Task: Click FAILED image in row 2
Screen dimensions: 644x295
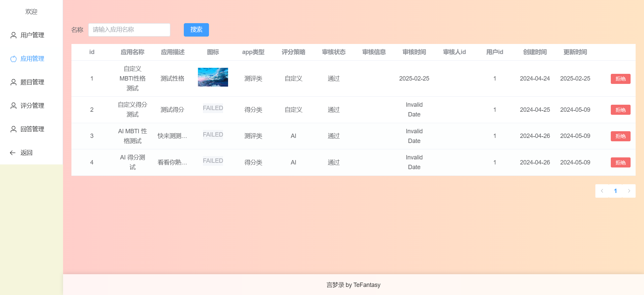Action: point(213,108)
